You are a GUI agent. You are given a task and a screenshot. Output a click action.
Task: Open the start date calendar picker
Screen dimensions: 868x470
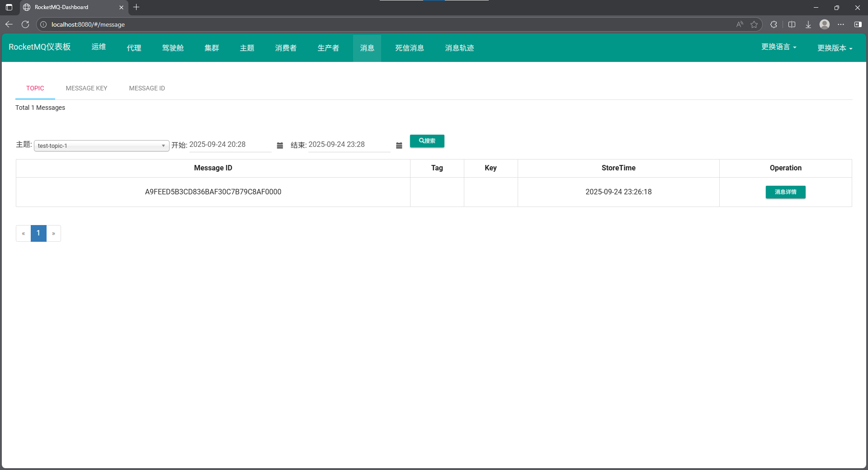[x=280, y=146]
